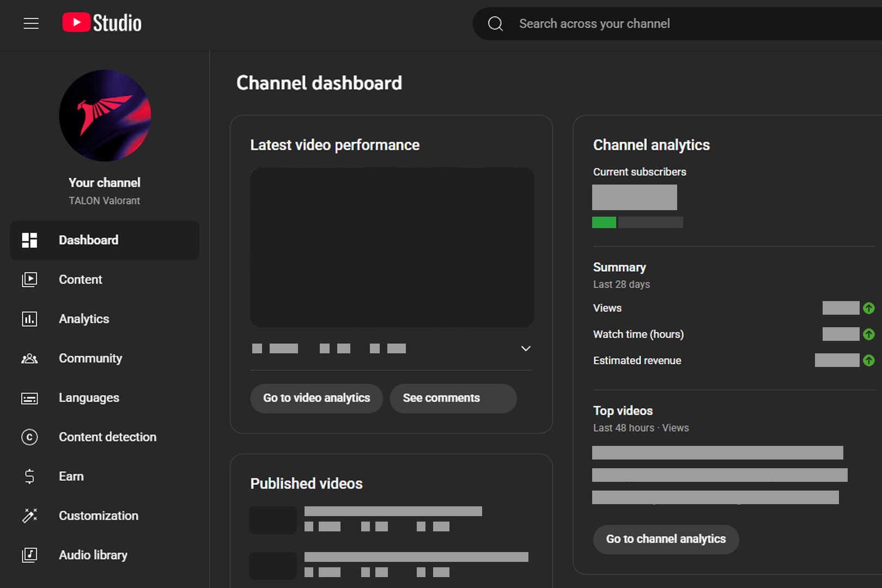Click the TALON channel avatar image
The width and height of the screenshot is (882, 588).
pyautogui.click(x=105, y=115)
